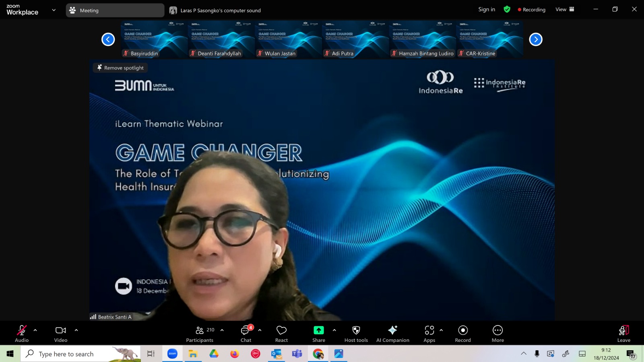Select Basyiruddin's video thumbnail
Image resolution: width=644 pixels, height=362 pixels.
point(154,39)
